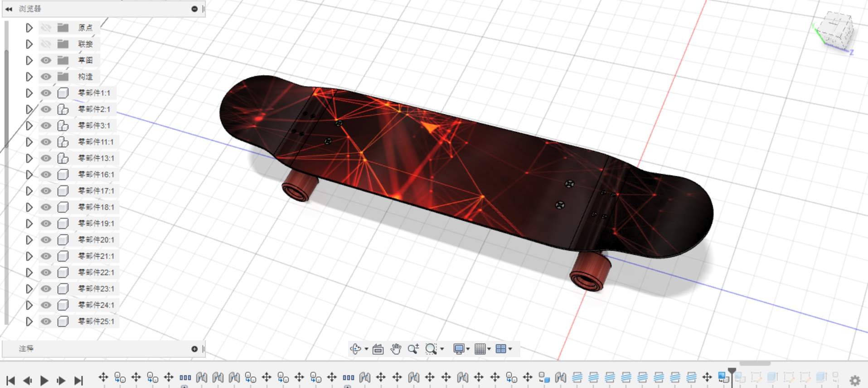
Task: Jump to timeline beginning
Action: pos(11,381)
